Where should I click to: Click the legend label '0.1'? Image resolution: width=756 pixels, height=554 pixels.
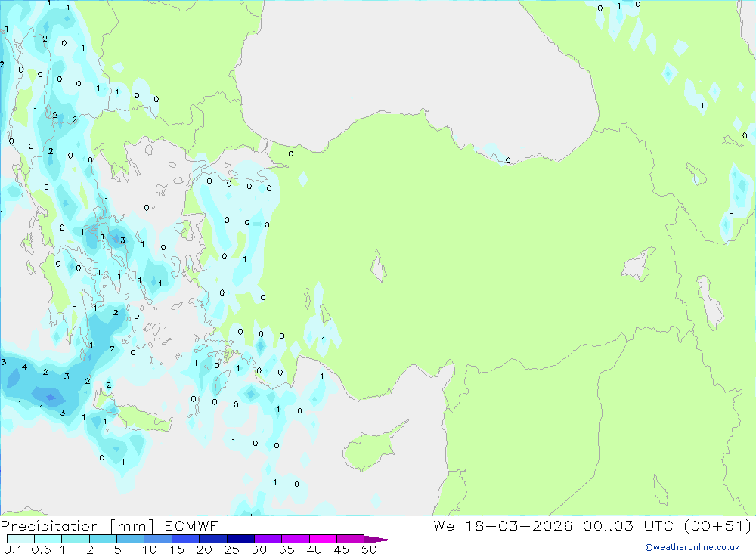pos(13,549)
